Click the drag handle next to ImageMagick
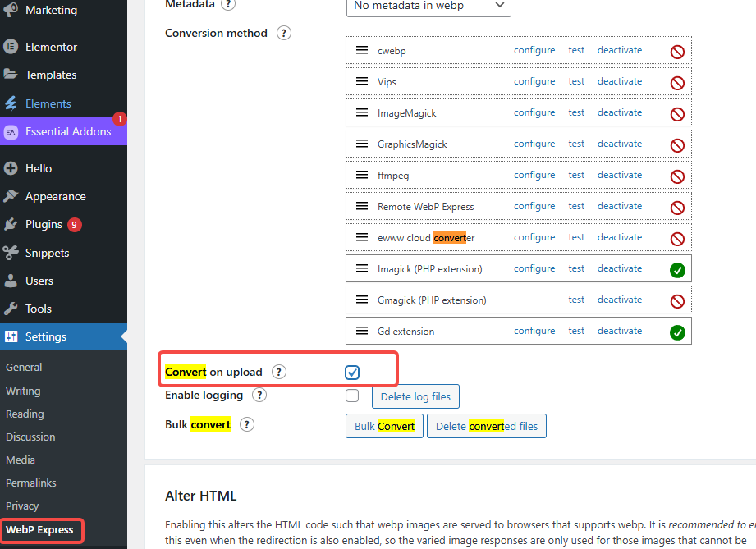The height and width of the screenshot is (549, 756). pyautogui.click(x=361, y=112)
